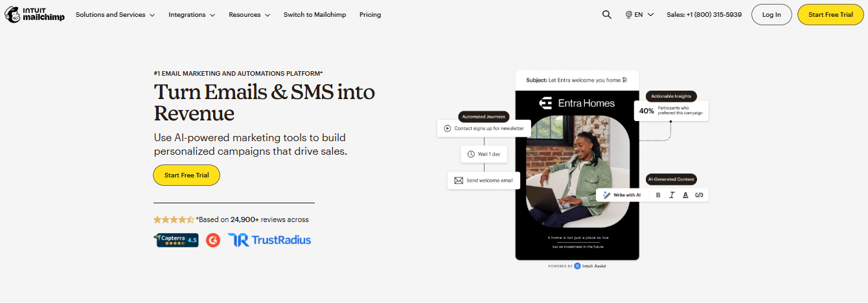Click the Log In button
Viewport: 868px width, 303px height.
(x=771, y=14)
